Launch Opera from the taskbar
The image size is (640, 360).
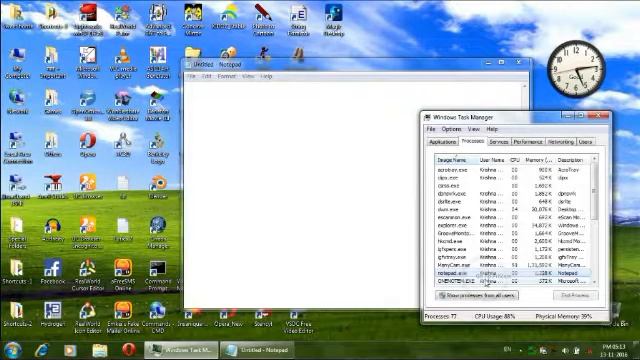129,350
